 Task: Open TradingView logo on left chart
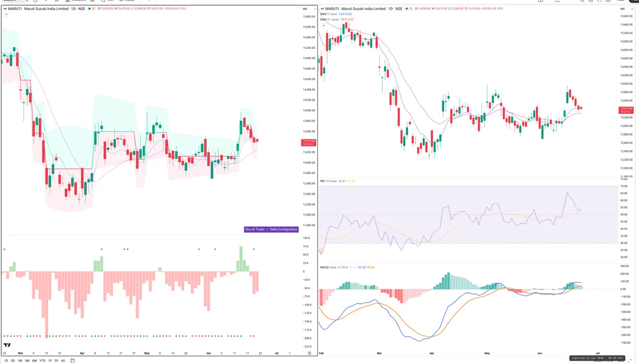pyautogui.click(x=7, y=345)
